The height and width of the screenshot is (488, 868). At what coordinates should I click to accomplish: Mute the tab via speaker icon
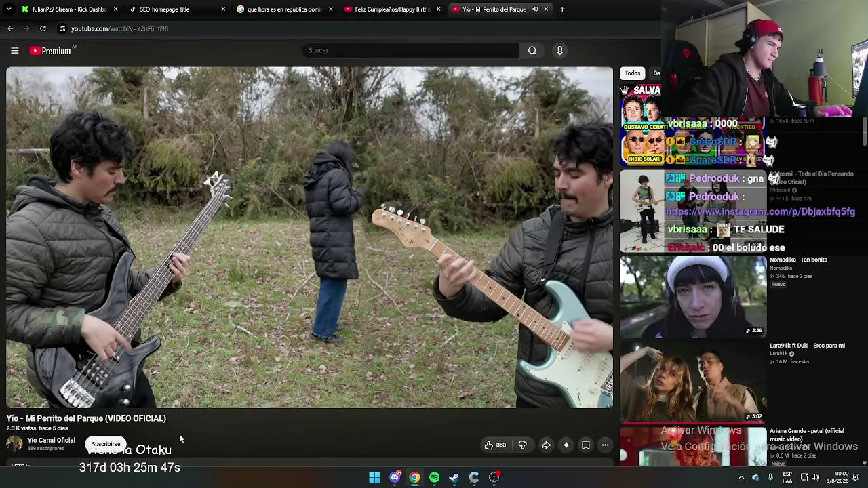535,9
